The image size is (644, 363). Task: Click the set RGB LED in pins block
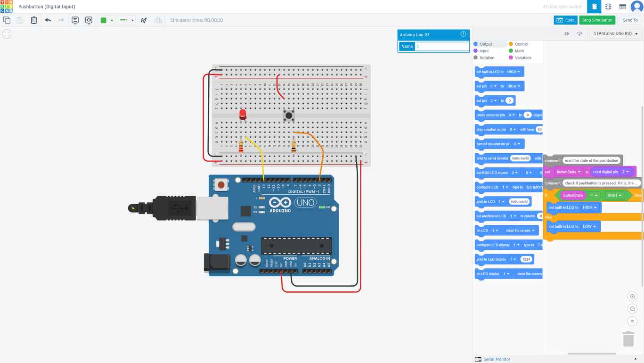click(x=509, y=173)
